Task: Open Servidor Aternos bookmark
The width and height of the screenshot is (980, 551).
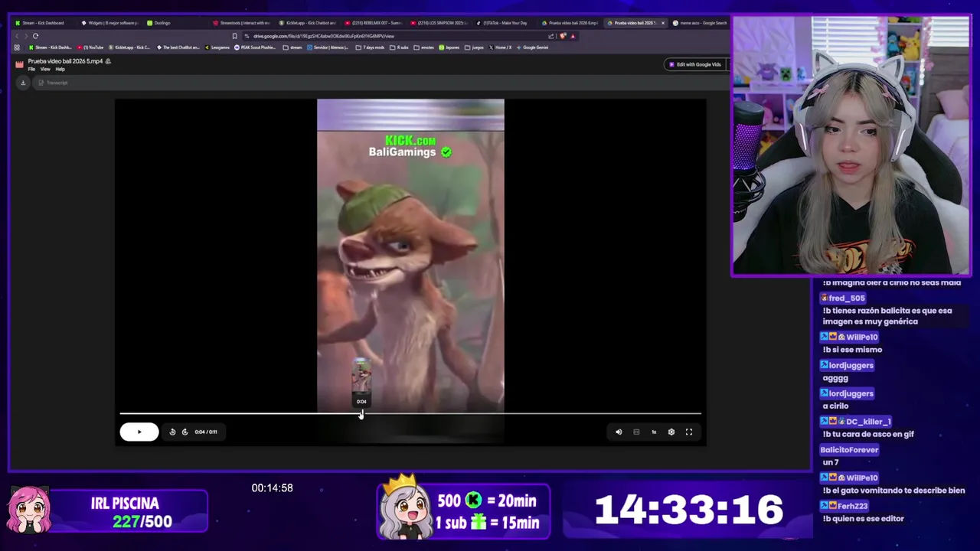Action: [x=328, y=47]
